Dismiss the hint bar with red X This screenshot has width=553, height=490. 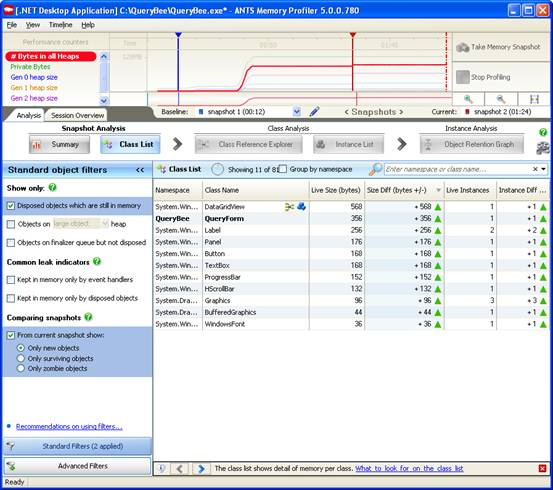542,468
